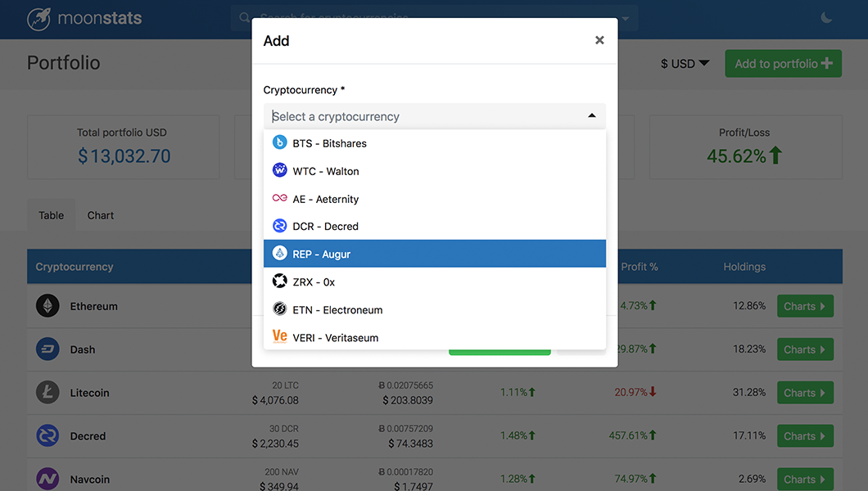
Task: Click the Bitshares coin icon
Action: tap(279, 142)
